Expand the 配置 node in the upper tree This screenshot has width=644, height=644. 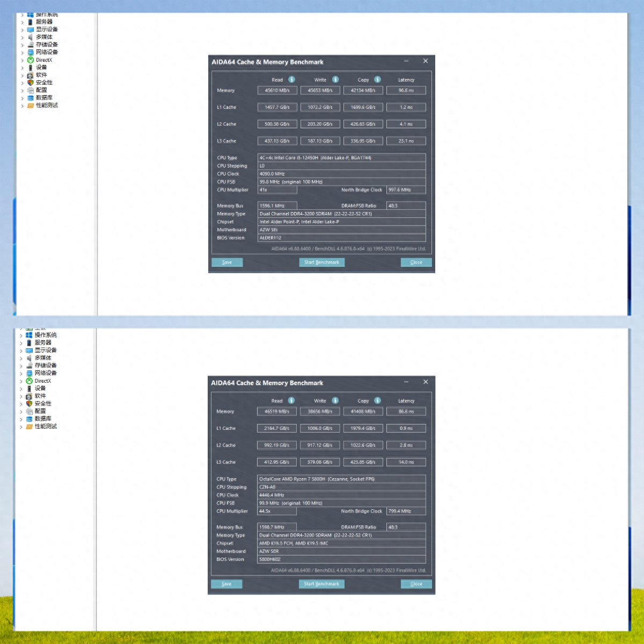click(x=22, y=91)
